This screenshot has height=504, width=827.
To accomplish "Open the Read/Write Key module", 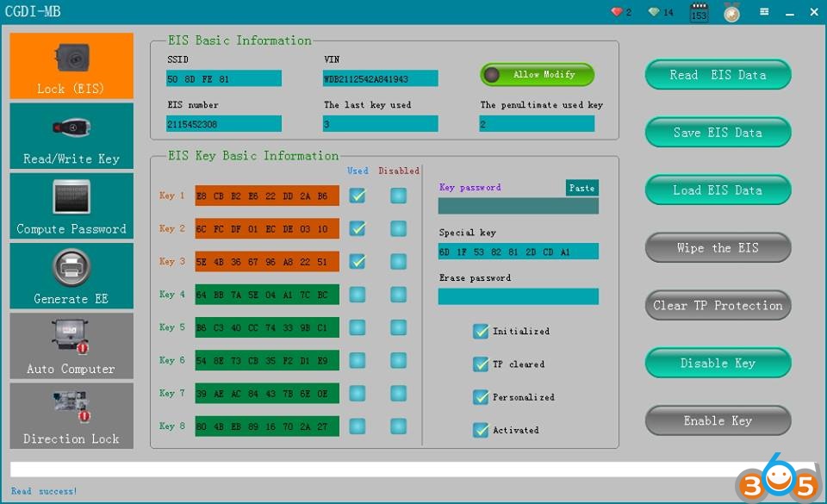I will (72, 136).
